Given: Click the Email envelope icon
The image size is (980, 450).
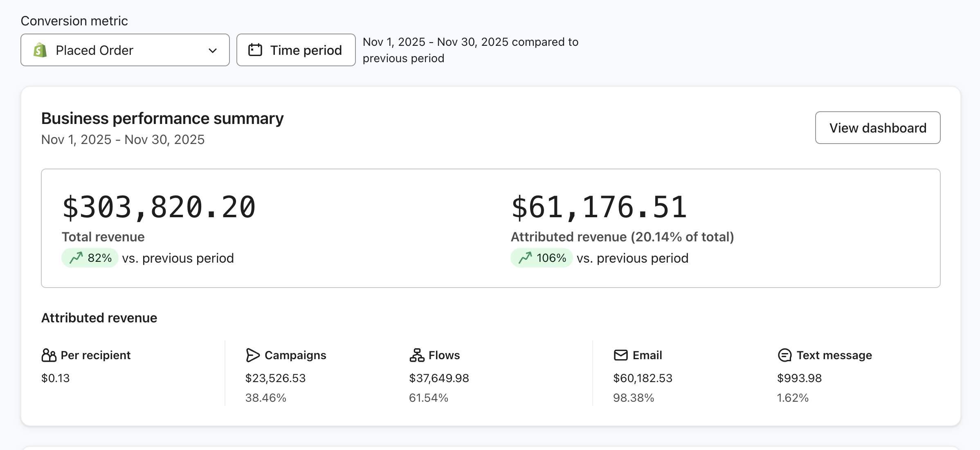Looking at the screenshot, I should [x=620, y=355].
